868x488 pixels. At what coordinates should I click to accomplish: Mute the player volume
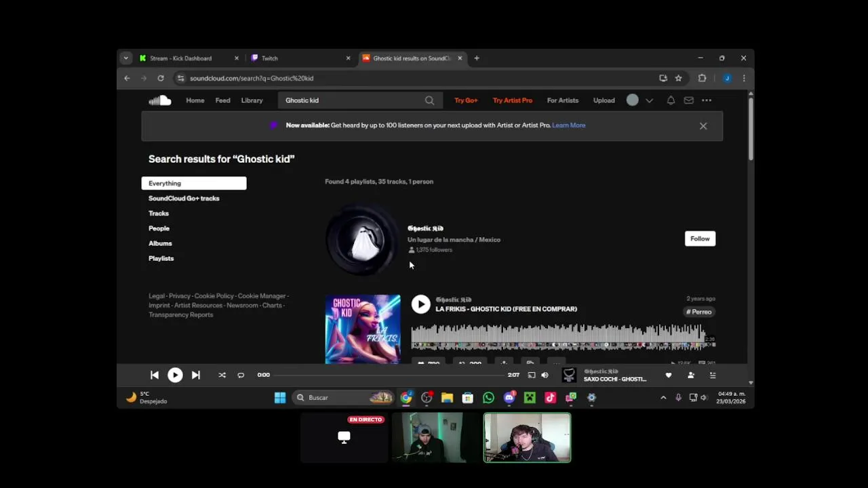[x=545, y=375]
